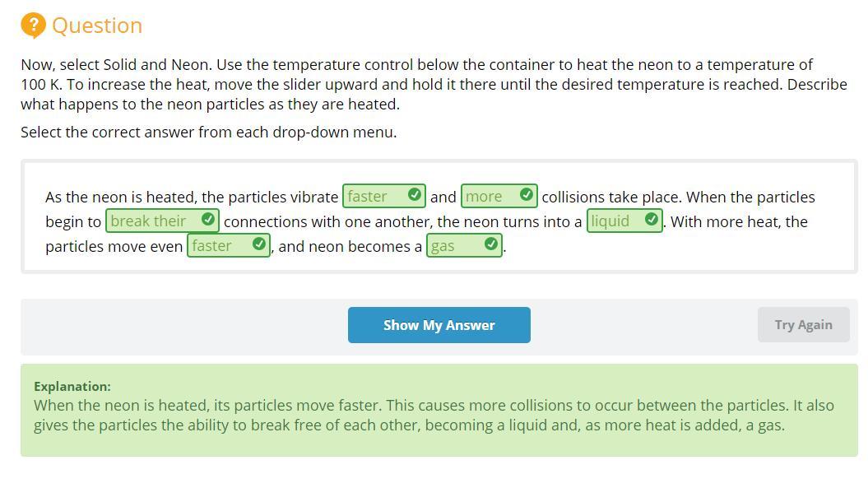Viewport: 868px width, 488px height.
Task: Click the Show My Answer button
Action: click(x=439, y=325)
